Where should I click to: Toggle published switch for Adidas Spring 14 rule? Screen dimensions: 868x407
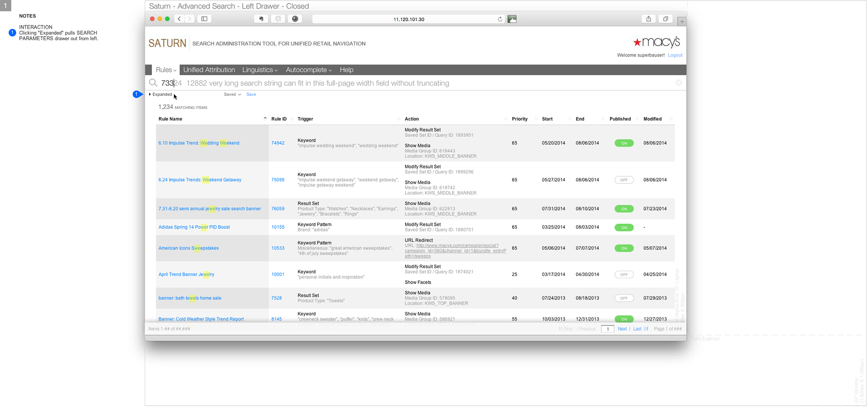tap(624, 227)
